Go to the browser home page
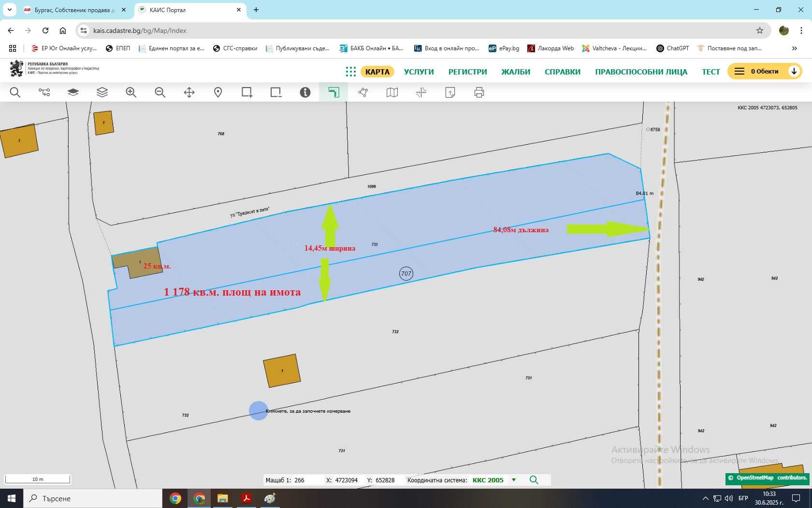This screenshot has height=508, width=812. [x=63, y=30]
